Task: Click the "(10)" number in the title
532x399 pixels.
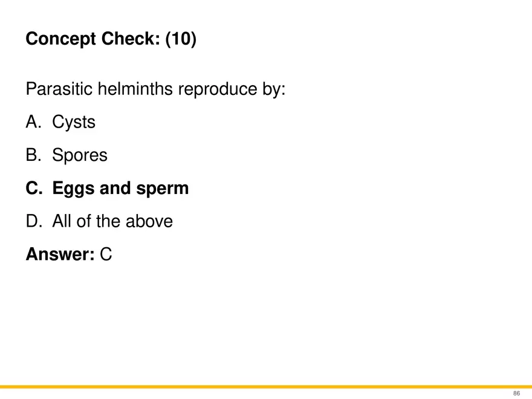Action: pyautogui.click(x=180, y=39)
